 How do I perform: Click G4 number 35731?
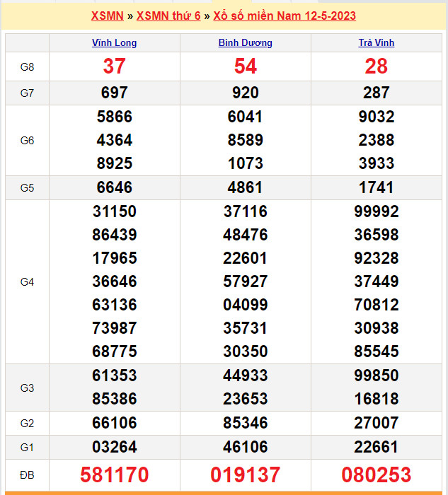coord(245,328)
